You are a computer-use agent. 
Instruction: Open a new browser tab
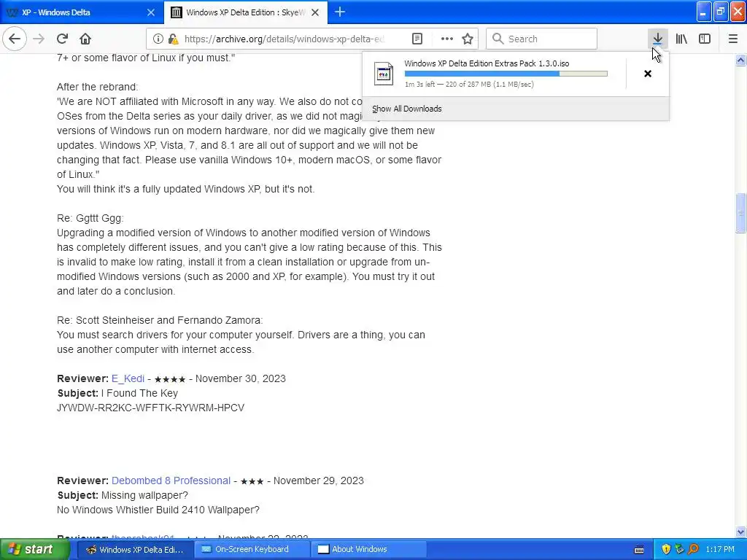tap(340, 12)
